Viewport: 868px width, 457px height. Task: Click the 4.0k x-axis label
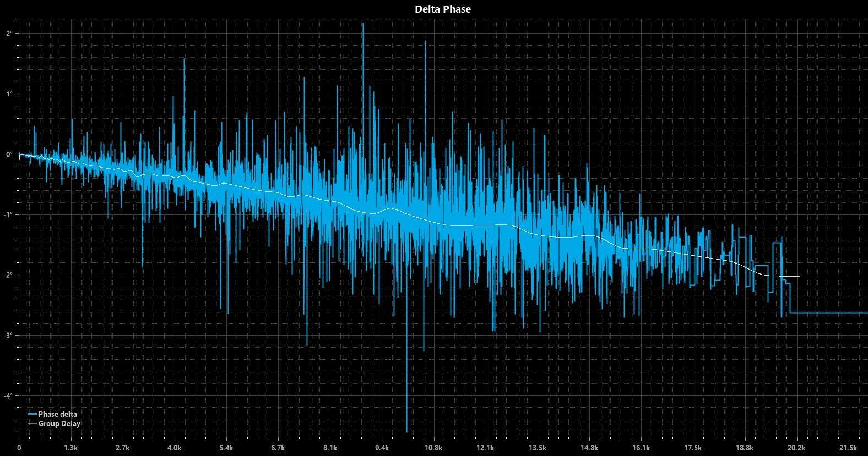coord(175,448)
